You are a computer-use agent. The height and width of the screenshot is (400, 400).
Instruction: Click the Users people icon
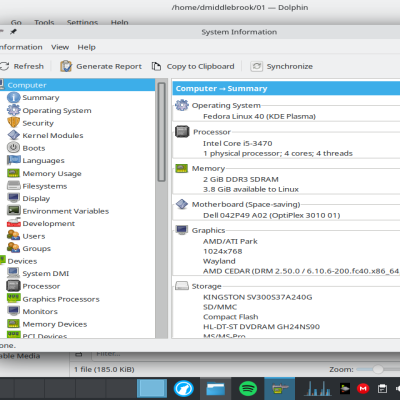(x=14, y=236)
